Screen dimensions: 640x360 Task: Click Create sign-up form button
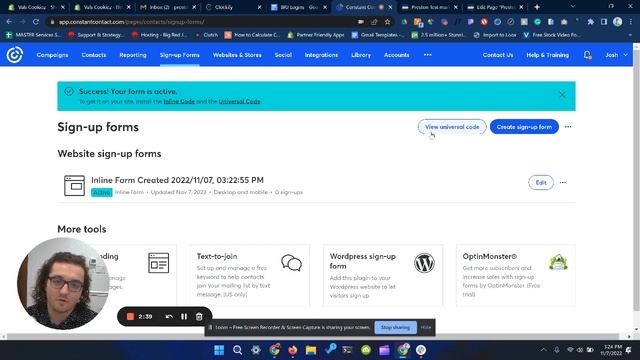[x=524, y=127]
